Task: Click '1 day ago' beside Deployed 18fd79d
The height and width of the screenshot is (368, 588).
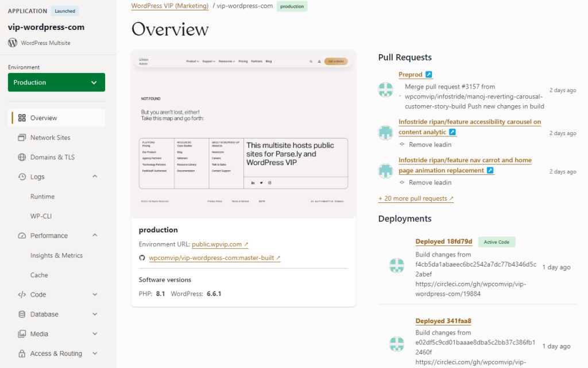Action: pyautogui.click(x=556, y=267)
